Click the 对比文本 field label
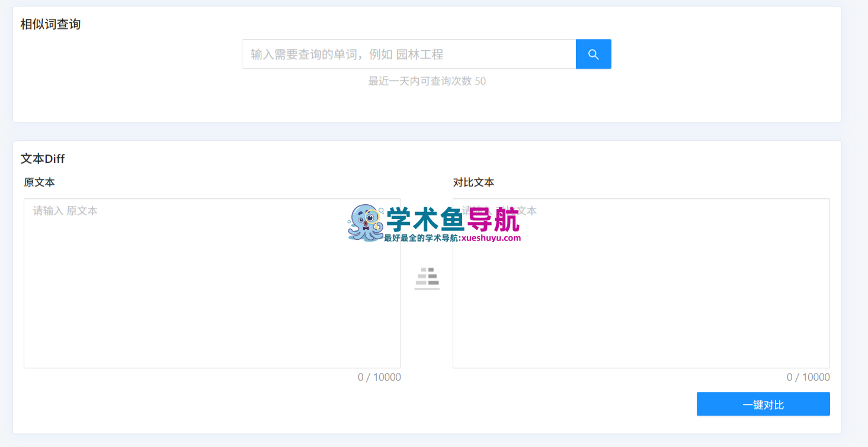The height and width of the screenshot is (447, 868). tap(473, 182)
